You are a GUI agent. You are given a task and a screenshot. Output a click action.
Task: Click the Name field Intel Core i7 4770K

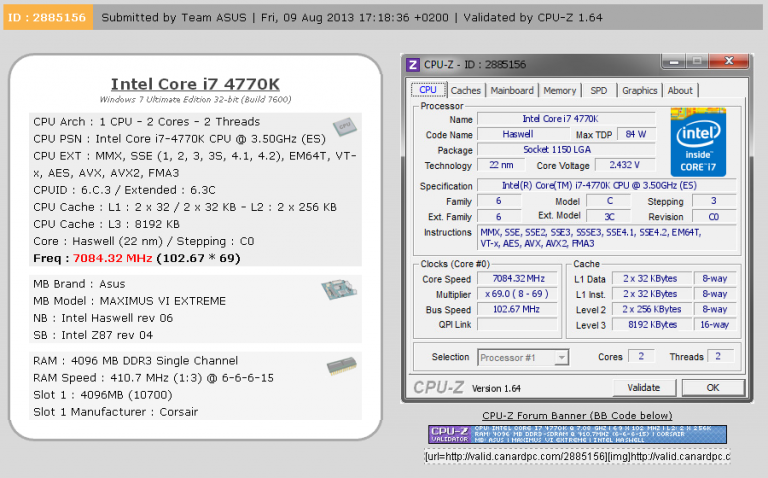(x=566, y=119)
